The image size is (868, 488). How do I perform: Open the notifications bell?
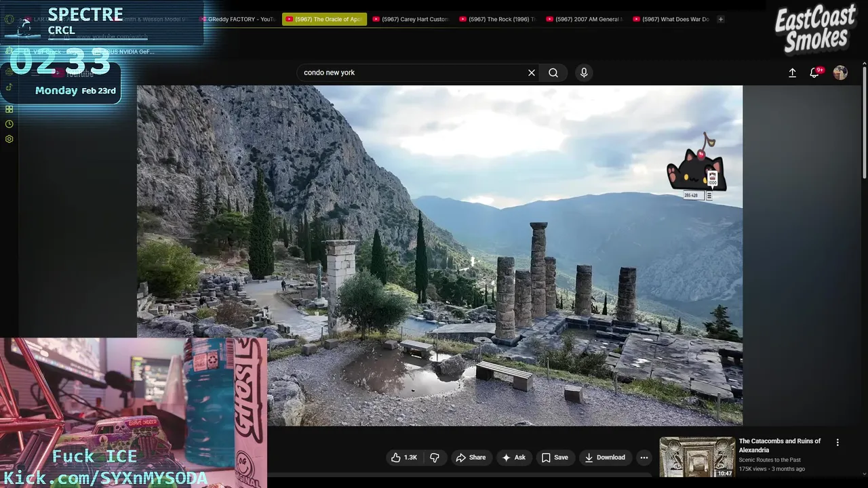coord(814,73)
